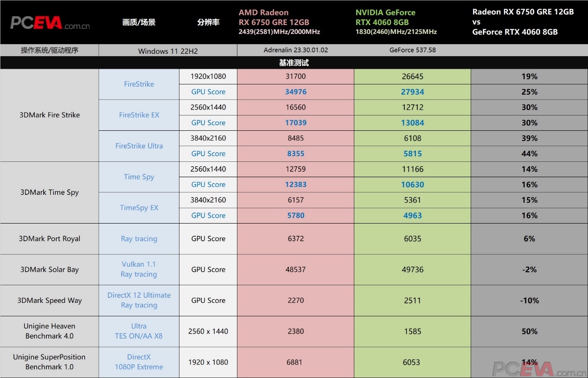Click the GPU Score cell in Speed Way row
The height and width of the screenshot is (378, 588).
click(208, 301)
